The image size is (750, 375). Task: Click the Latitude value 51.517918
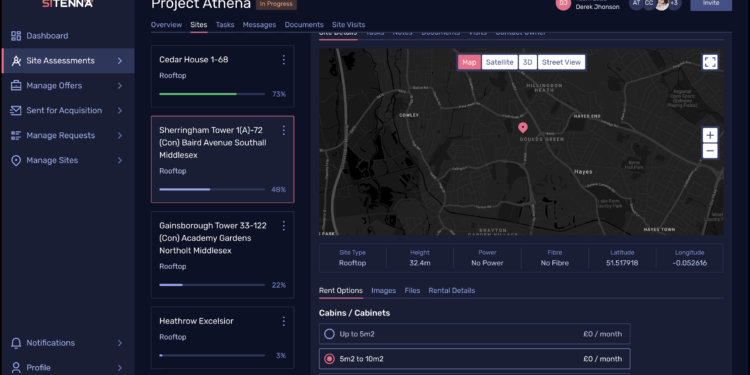[x=622, y=263]
